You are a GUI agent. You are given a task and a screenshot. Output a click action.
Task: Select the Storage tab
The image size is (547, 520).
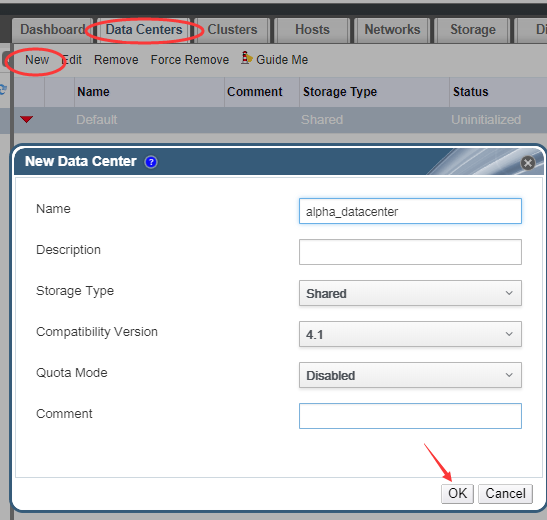[x=472, y=30]
